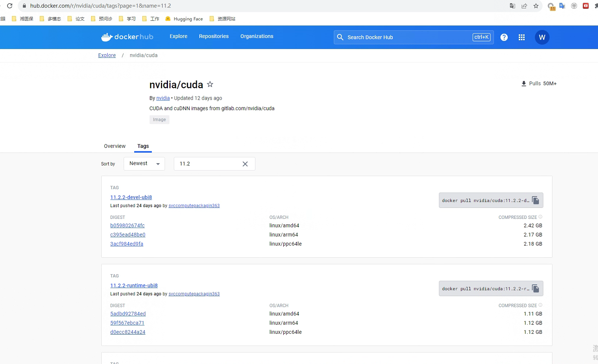598x364 pixels.
Task: Open digest 5adbd92784ed
Action: coord(128,314)
